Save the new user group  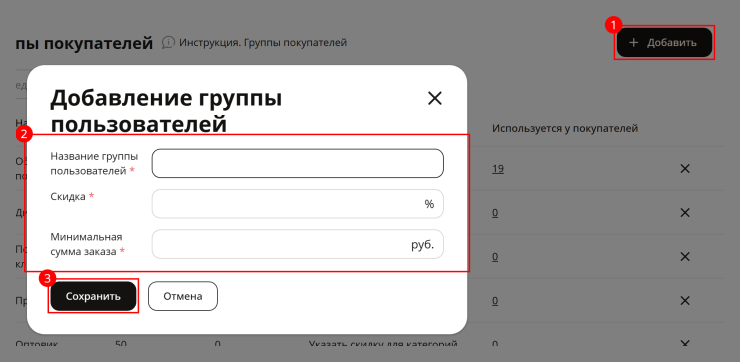coord(93,296)
